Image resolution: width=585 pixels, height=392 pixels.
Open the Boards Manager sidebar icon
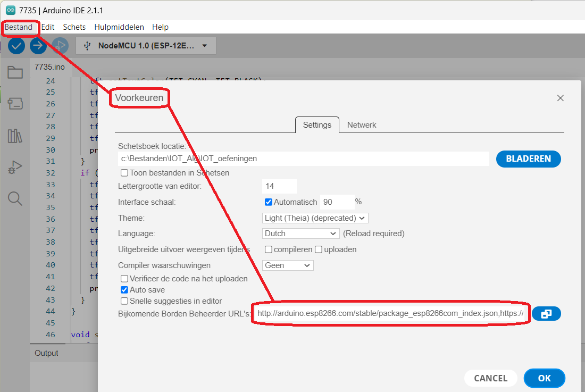(x=15, y=104)
